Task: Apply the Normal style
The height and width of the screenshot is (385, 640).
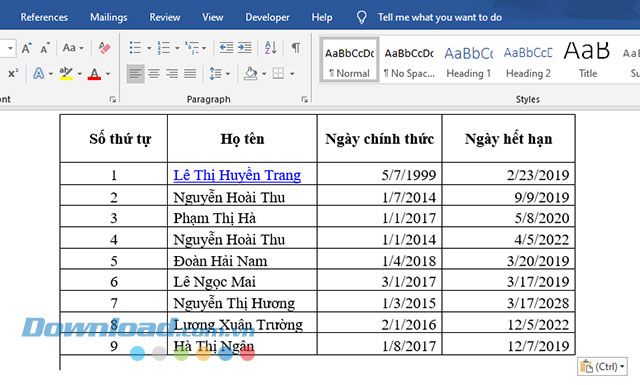Action: pos(349,60)
